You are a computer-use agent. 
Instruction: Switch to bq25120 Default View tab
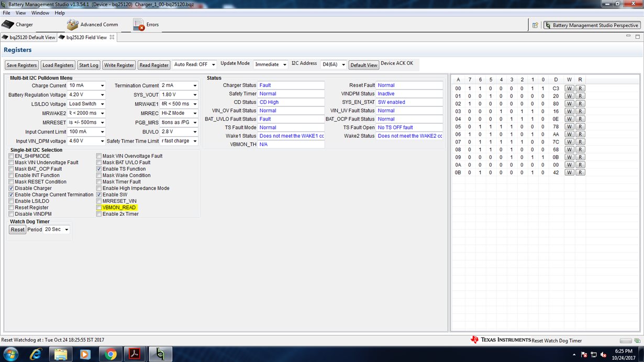(x=29, y=37)
